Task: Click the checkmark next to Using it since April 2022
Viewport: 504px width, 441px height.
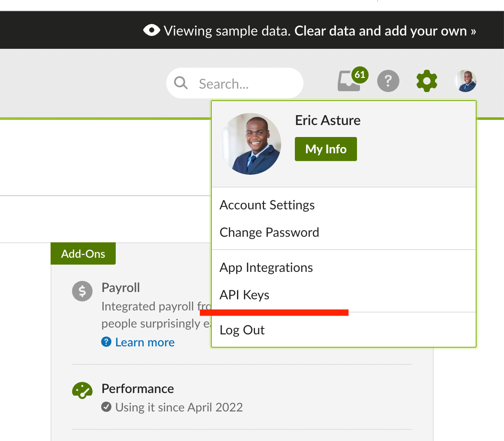Action: tap(106, 407)
